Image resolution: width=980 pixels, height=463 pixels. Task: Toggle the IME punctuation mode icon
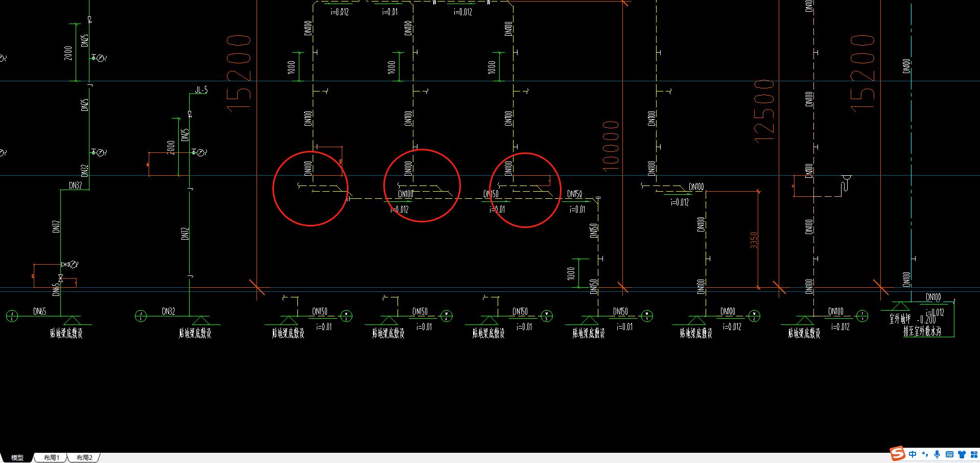(x=925, y=454)
